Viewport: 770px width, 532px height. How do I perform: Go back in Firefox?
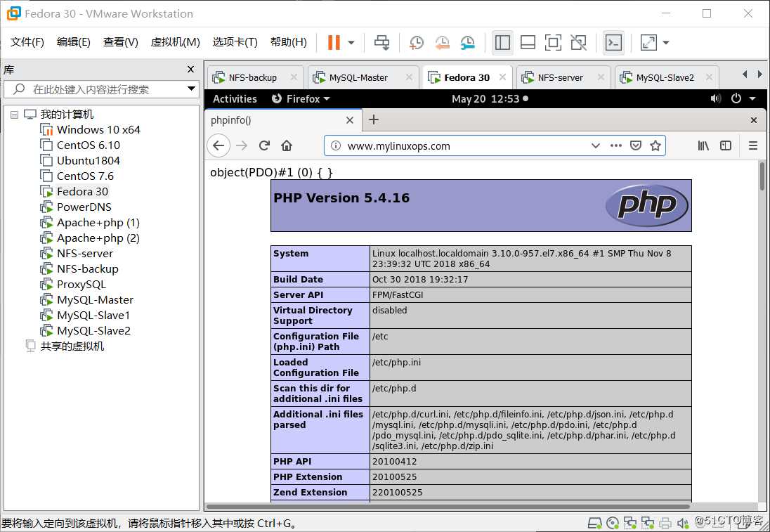218,145
